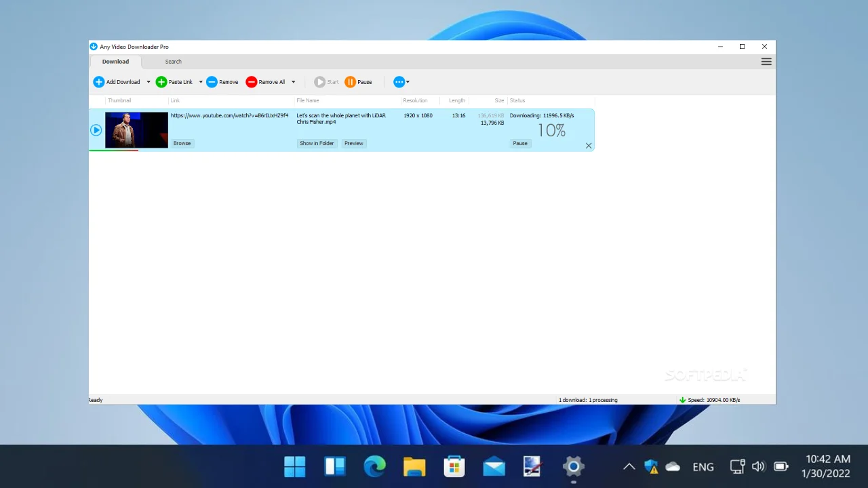
Task: Click the volume speaker tray icon
Action: click(759, 466)
